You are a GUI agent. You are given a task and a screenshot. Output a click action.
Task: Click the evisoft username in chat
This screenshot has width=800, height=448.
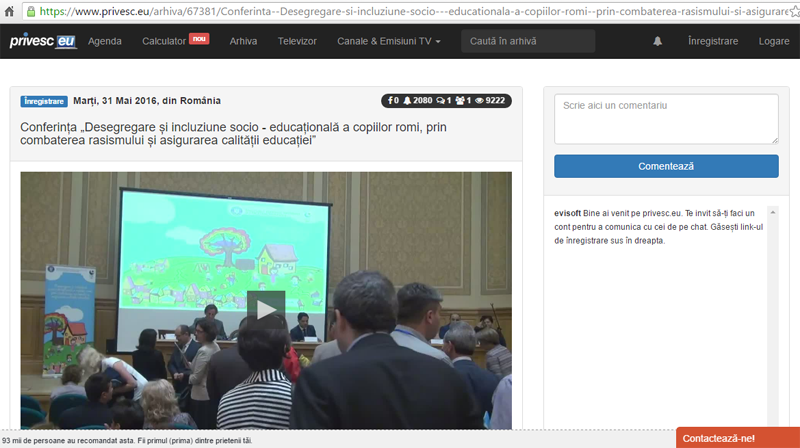pyautogui.click(x=567, y=213)
